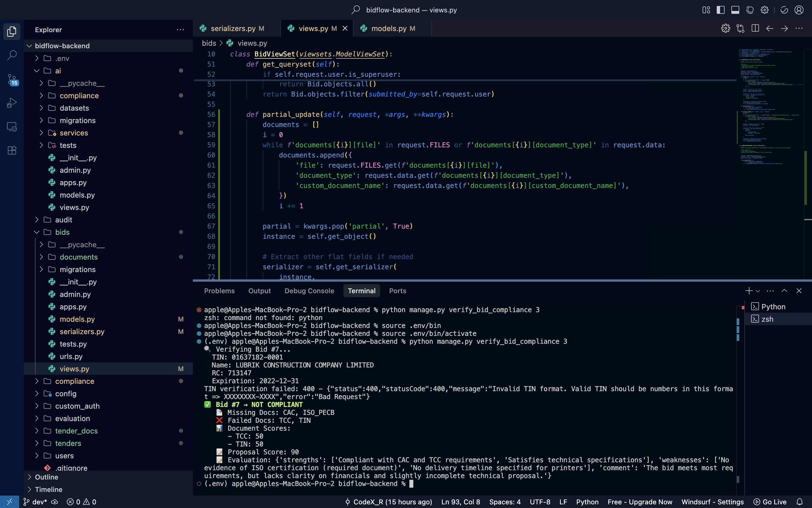The height and width of the screenshot is (508, 812).
Task: Open the Ports panel tab
Action: click(398, 291)
